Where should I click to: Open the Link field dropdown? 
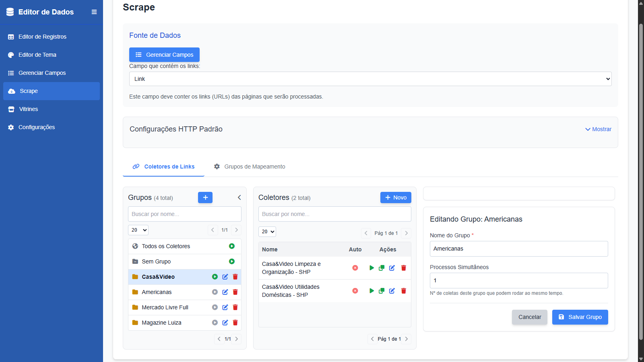click(370, 79)
